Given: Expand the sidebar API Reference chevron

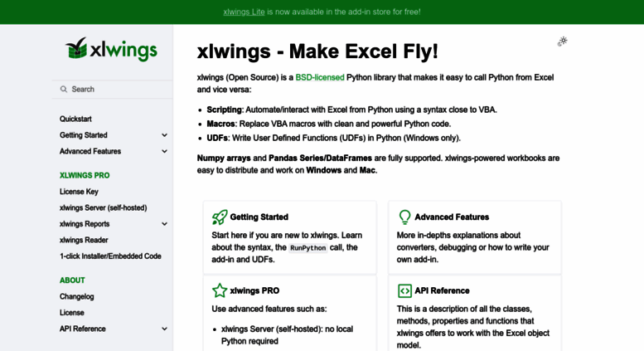Looking at the screenshot, I should 164,329.
